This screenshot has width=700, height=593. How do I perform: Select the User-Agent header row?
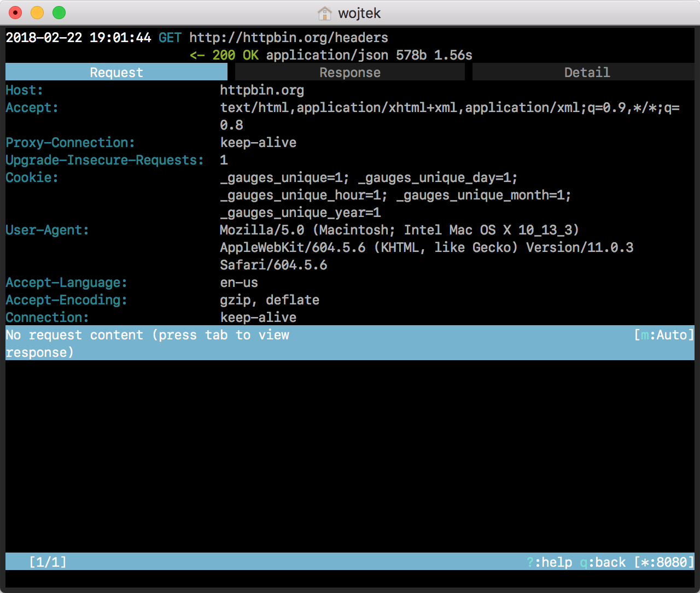point(47,230)
